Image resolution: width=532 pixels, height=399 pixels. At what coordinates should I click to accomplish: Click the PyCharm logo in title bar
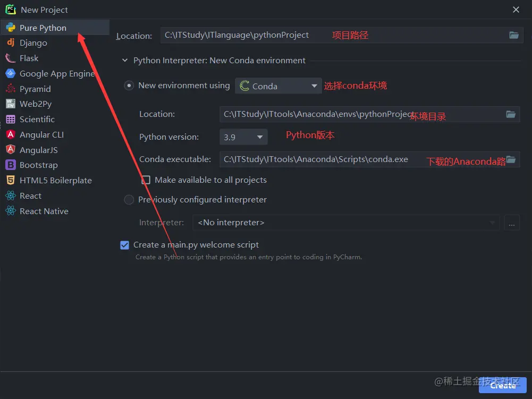pyautogui.click(x=11, y=10)
